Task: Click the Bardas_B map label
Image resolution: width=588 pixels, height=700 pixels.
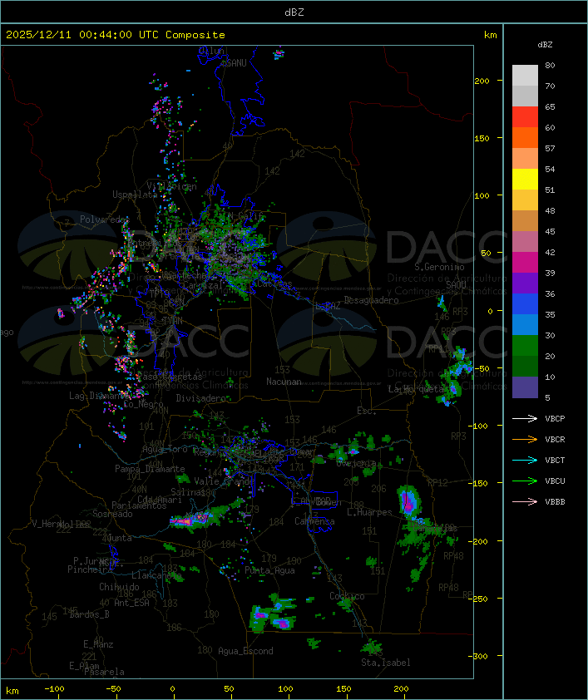Action: 89,614
